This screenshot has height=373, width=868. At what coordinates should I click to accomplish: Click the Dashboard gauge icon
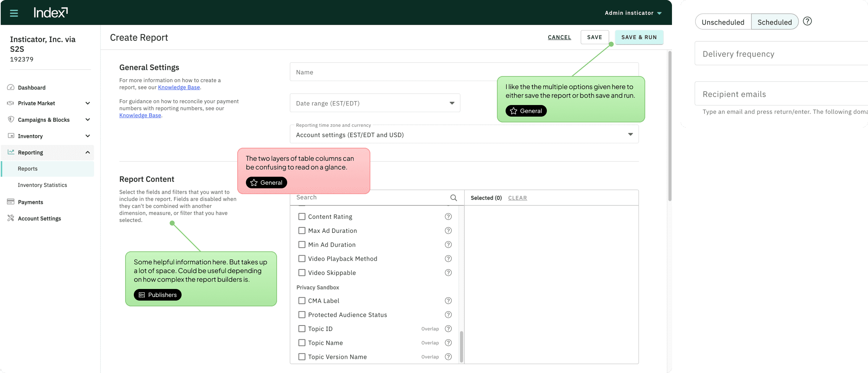[11, 87]
